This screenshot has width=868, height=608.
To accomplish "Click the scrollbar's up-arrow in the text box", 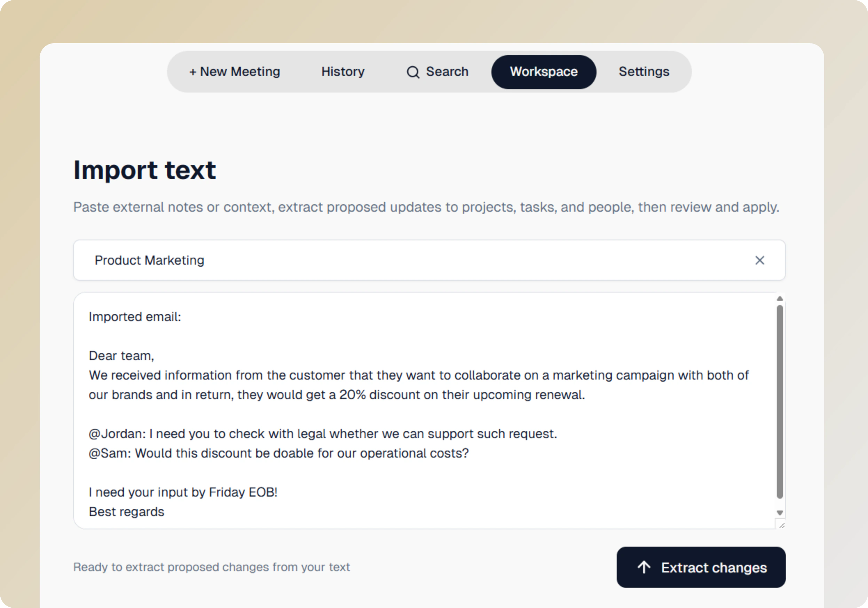I will pos(780,299).
